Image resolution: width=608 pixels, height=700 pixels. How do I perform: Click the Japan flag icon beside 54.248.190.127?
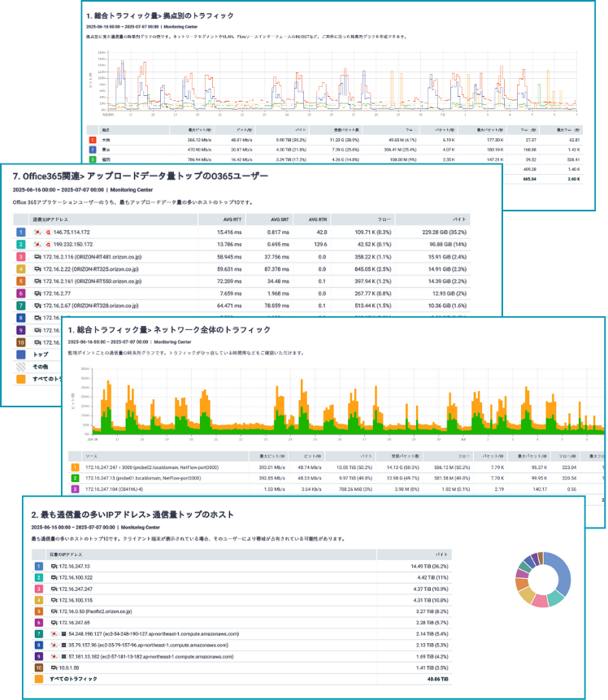[x=54, y=634]
